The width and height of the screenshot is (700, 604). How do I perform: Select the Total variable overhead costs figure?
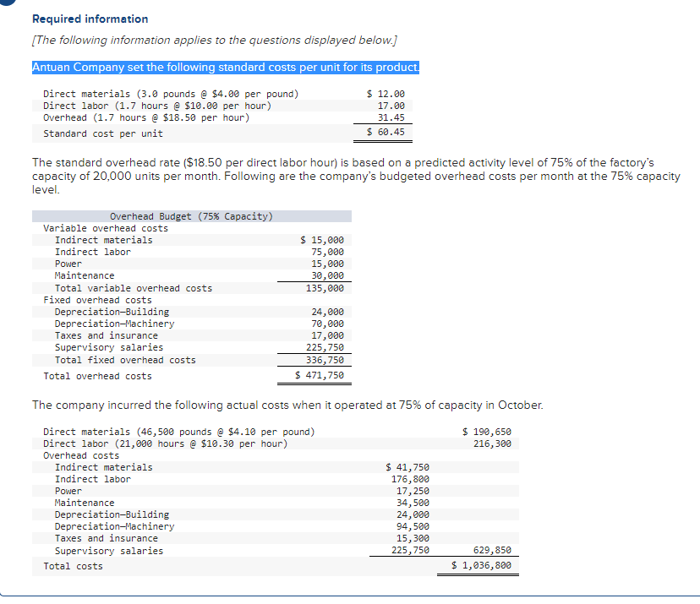pos(325,287)
